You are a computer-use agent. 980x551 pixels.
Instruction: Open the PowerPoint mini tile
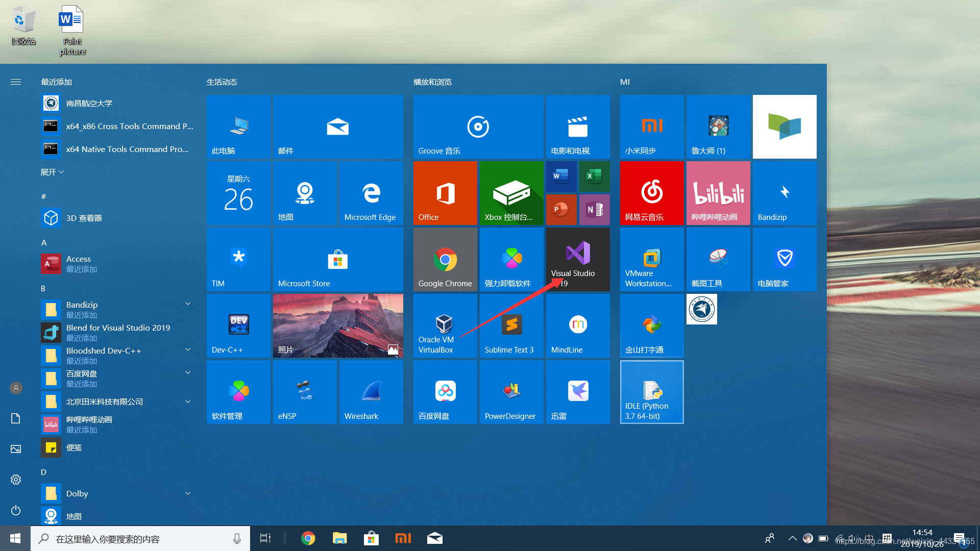pyautogui.click(x=561, y=209)
